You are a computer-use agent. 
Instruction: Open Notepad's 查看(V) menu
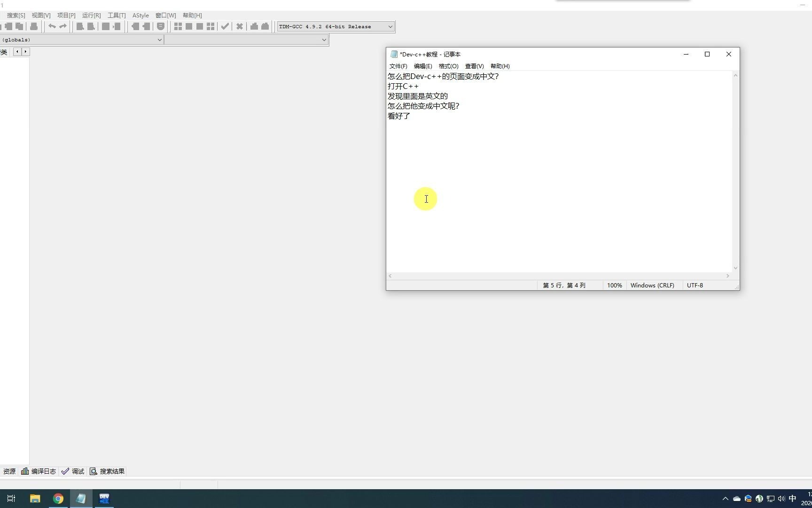click(474, 66)
